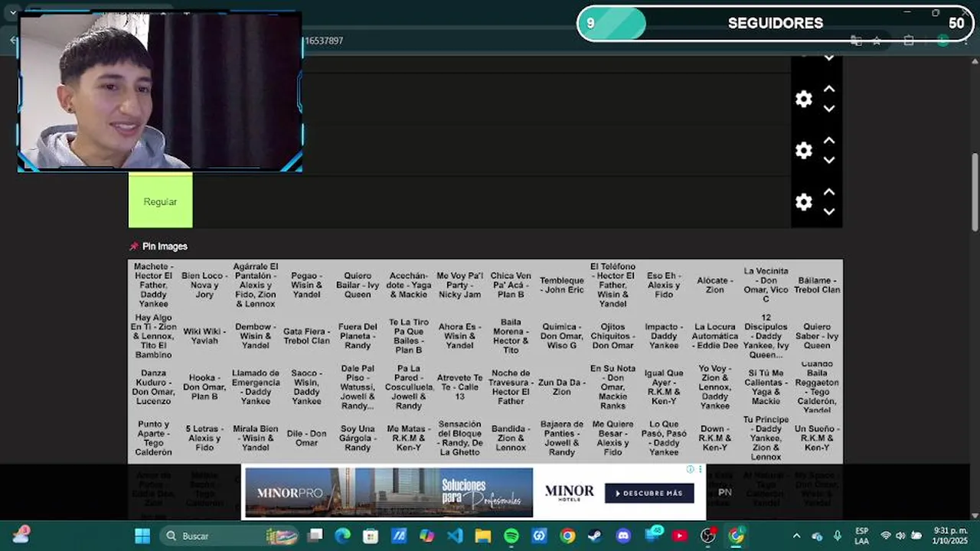
Task: Select Alócate - Zion tile
Action: coord(715,285)
